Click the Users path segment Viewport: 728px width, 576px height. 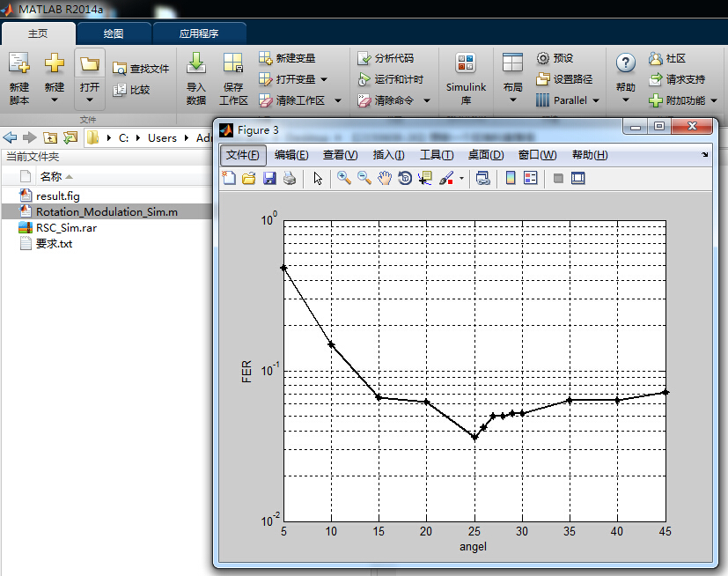click(x=162, y=138)
